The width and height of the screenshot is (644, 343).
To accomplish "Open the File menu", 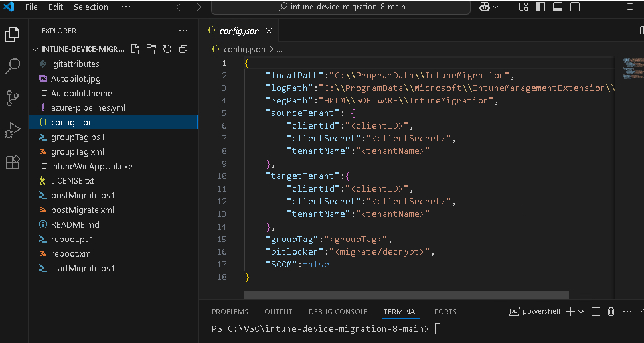I will pos(31,7).
